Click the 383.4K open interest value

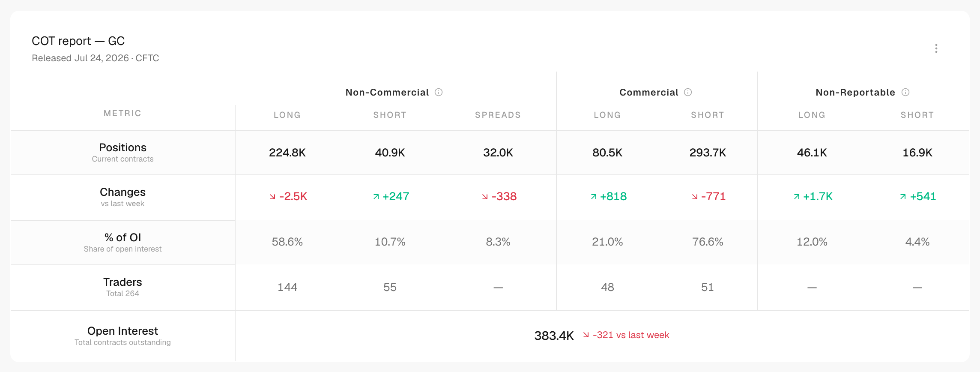pos(554,336)
